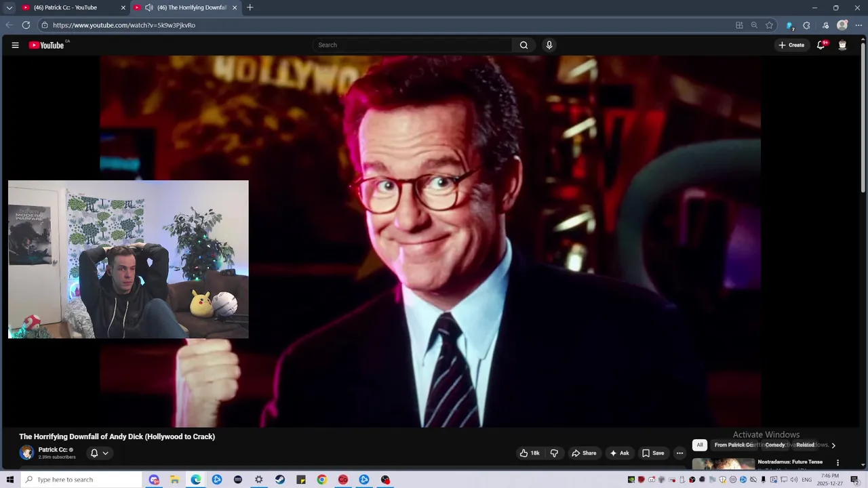Viewport: 868px width, 488px height.
Task: Open File Explorer from the taskbar
Action: coord(174,480)
